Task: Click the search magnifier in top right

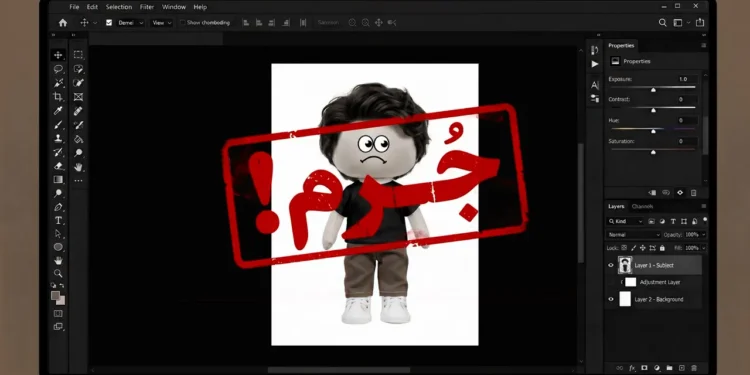Action: point(662,22)
